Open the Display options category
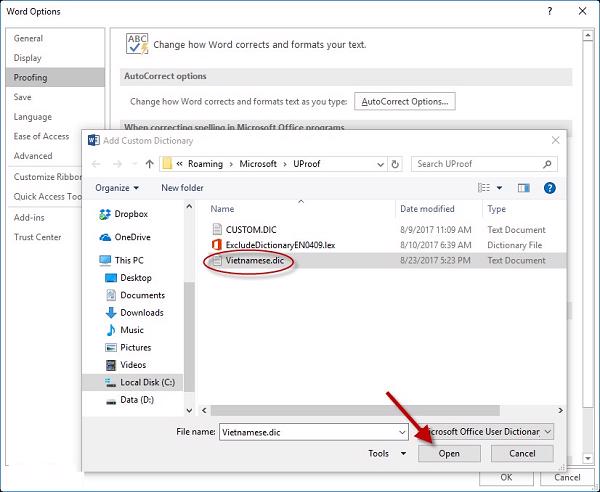 point(28,58)
